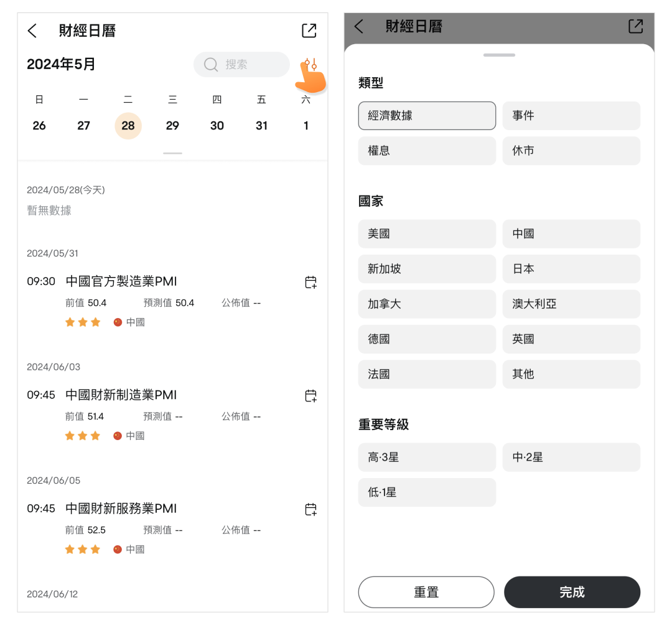Tap the share icon on left calendar screen
The image size is (672, 625).
click(x=309, y=31)
